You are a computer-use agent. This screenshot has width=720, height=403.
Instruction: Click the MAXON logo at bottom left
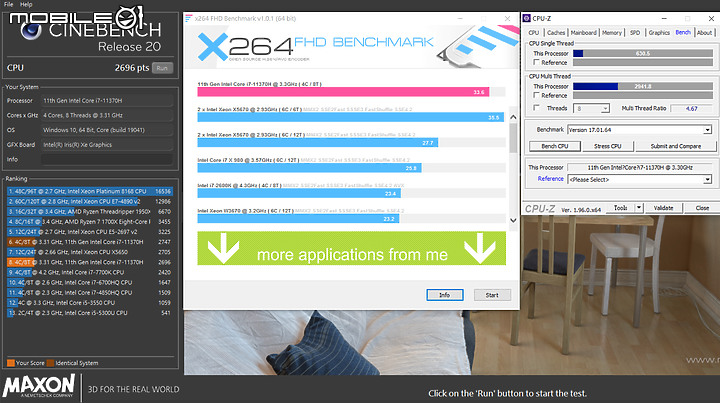coord(39,386)
